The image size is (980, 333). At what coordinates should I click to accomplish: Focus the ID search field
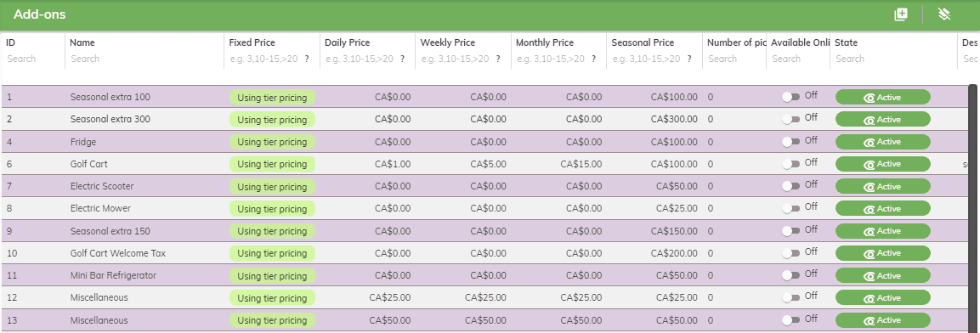coord(32,59)
